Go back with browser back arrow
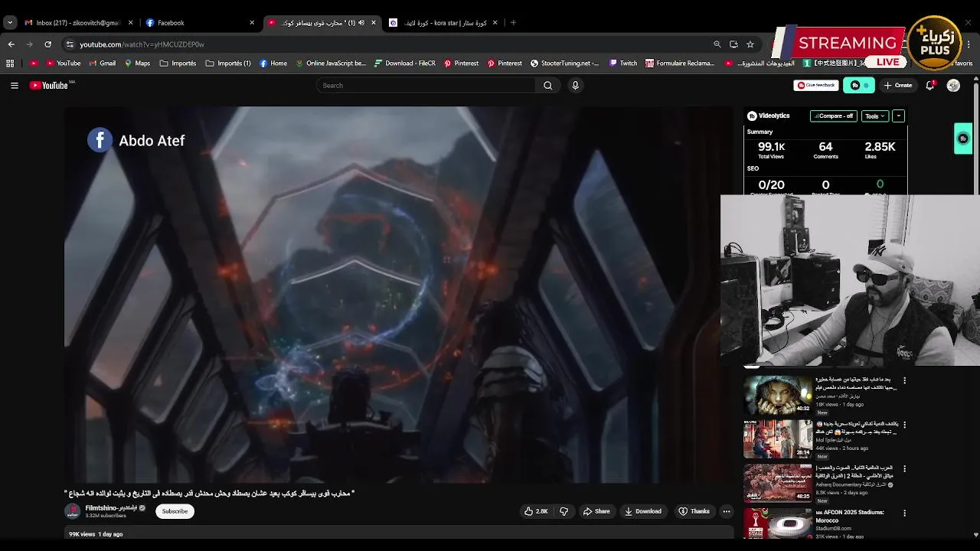 [x=11, y=44]
